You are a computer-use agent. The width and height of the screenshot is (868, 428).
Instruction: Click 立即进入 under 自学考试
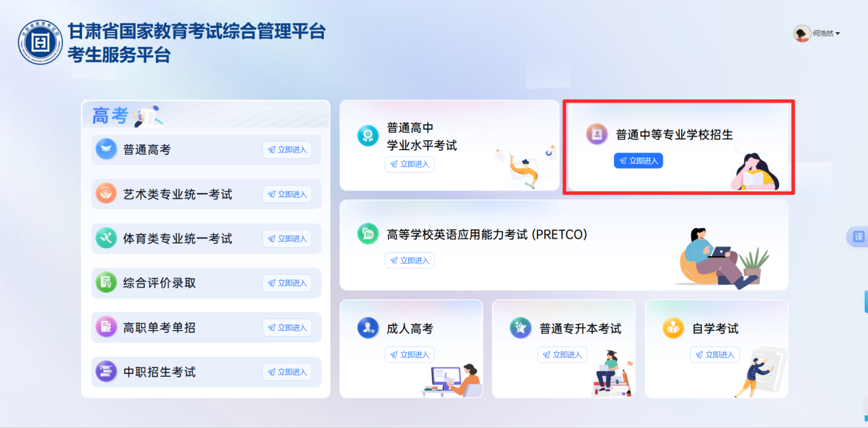click(715, 355)
